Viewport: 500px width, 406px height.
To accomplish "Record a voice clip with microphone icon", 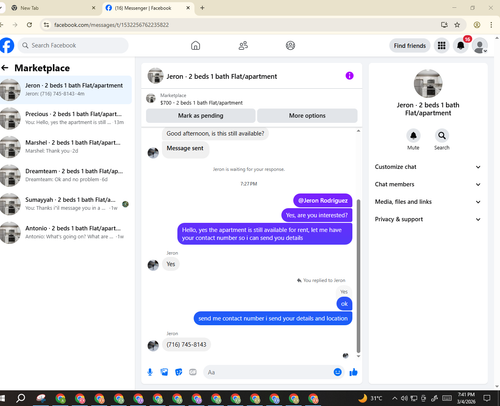I will tap(150, 372).
